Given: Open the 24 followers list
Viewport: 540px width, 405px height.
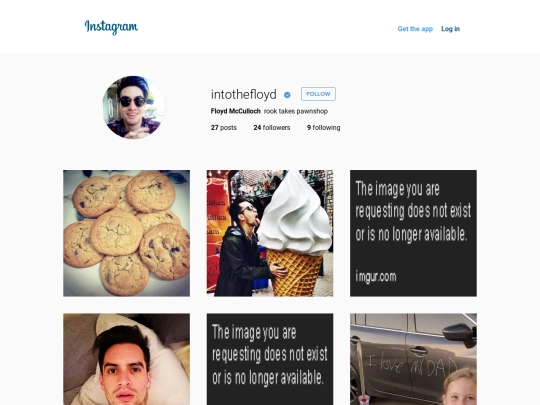Looking at the screenshot, I should 272,127.
